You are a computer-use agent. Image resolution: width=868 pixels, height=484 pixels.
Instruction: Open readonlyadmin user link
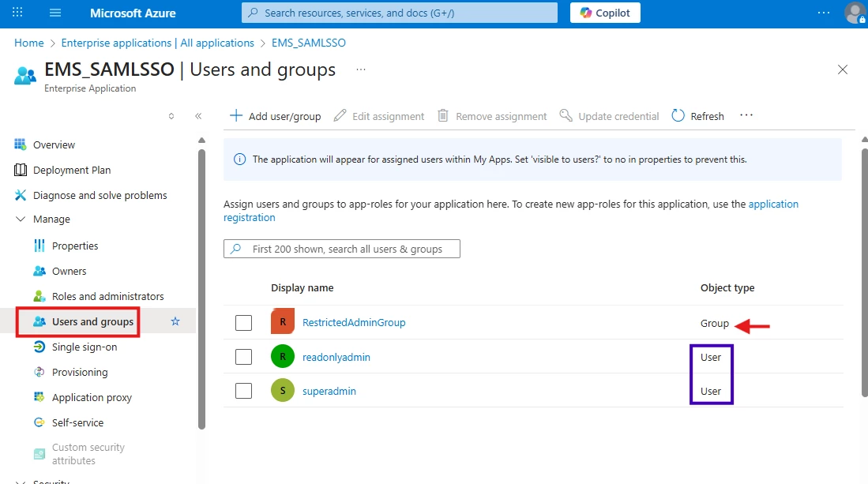[336, 358]
